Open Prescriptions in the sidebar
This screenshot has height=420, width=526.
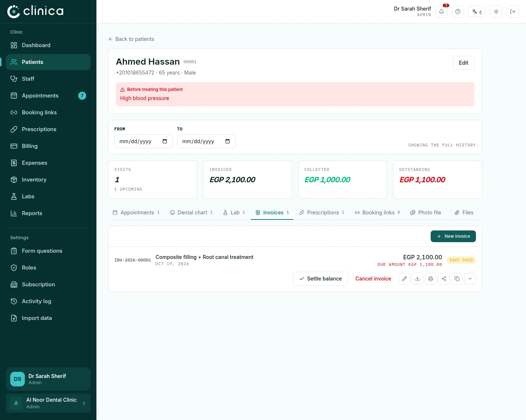point(48,129)
